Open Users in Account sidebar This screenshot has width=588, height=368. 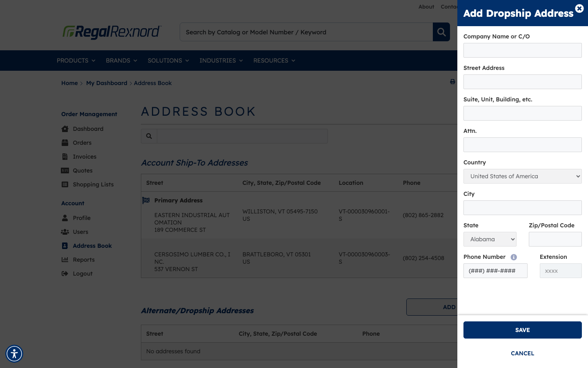click(x=80, y=232)
